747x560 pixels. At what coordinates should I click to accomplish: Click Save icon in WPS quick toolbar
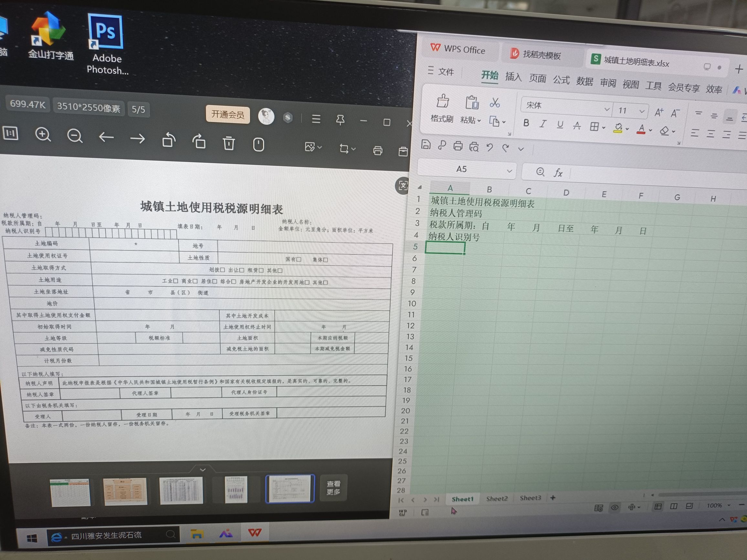pos(426,144)
